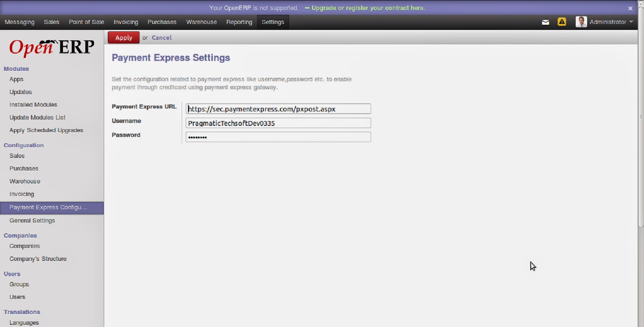Click the Translations section heading
Screen dimensions: 644x327
pos(22,312)
